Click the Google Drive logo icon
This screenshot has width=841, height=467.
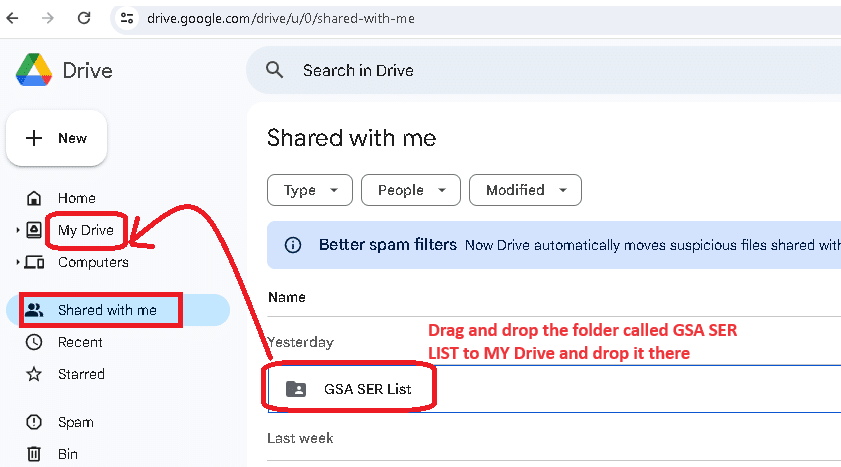coord(35,70)
